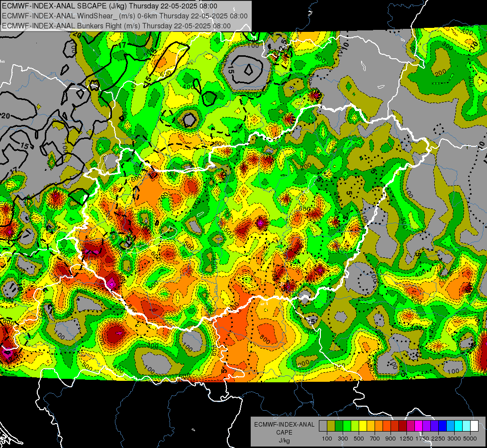Click the legend tick label 300
Screen dimensions: 487x448
point(343,439)
